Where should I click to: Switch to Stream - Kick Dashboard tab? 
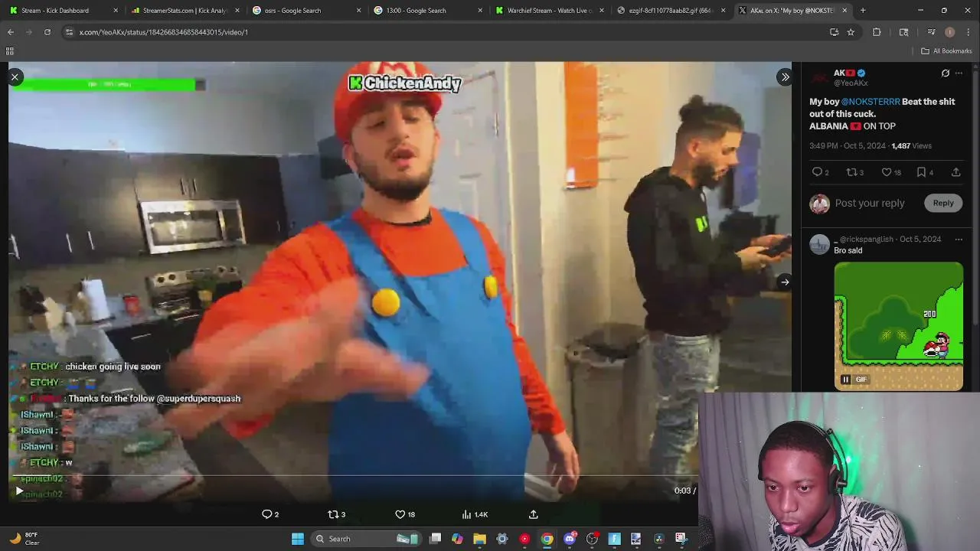tap(63, 11)
